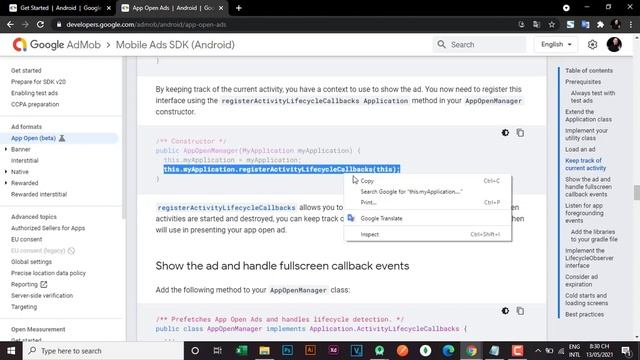Open the Windows notification center
This screenshot has height=360, width=640.
[626, 351]
